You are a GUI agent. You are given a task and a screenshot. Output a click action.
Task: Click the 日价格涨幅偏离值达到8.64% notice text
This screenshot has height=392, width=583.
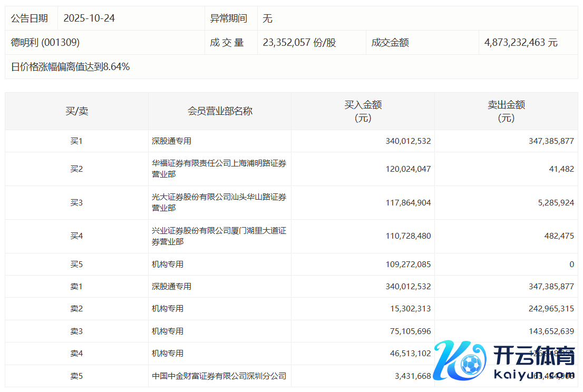click(70, 67)
